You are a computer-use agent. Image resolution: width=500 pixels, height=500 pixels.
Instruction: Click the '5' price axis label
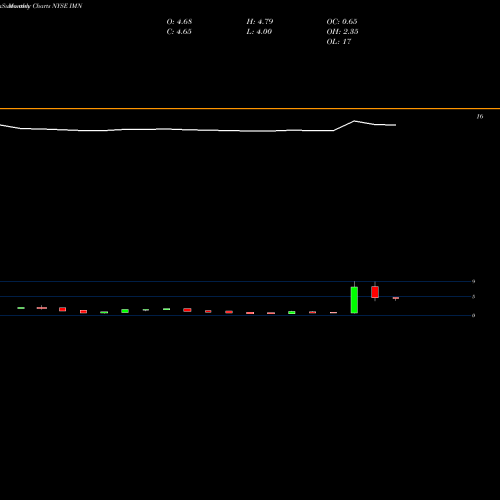(x=473, y=297)
